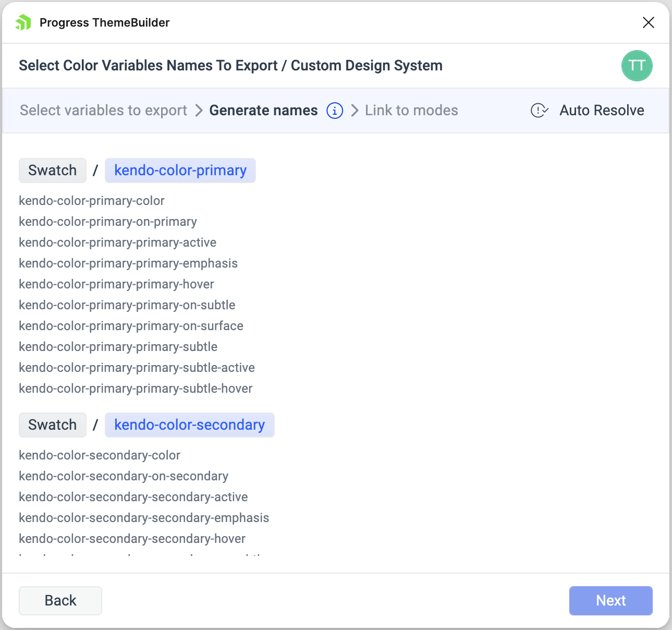The height and width of the screenshot is (630, 672).
Task: Click the Next button
Action: [610, 600]
